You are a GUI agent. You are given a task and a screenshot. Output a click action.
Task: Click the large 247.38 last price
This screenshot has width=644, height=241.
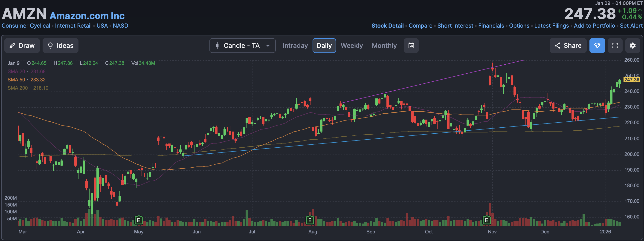click(x=590, y=14)
